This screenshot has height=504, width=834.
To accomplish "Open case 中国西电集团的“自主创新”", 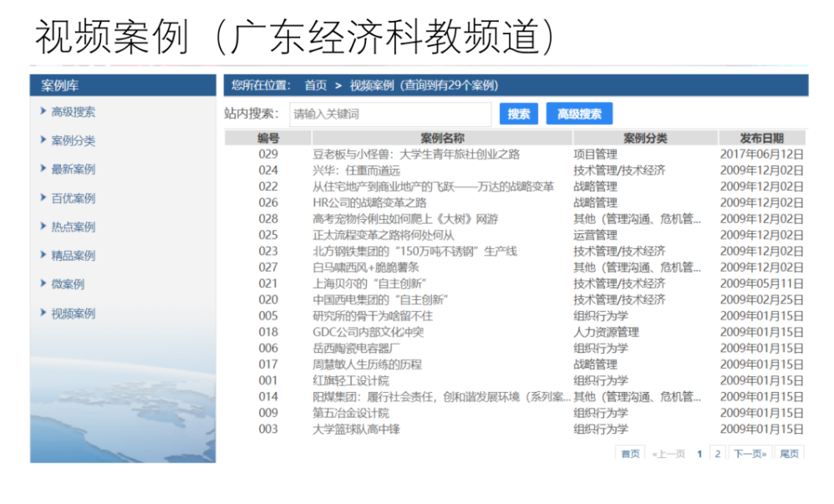I will click(381, 299).
